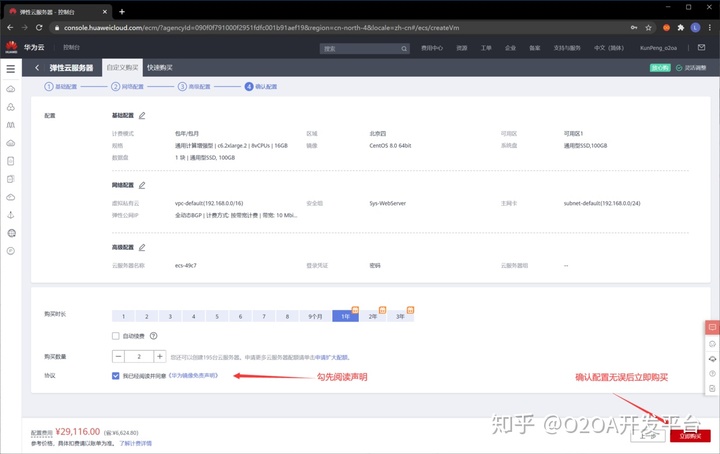This screenshot has width=720, height=454.
Task: Click the 控制台 console link
Action: click(71, 47)
